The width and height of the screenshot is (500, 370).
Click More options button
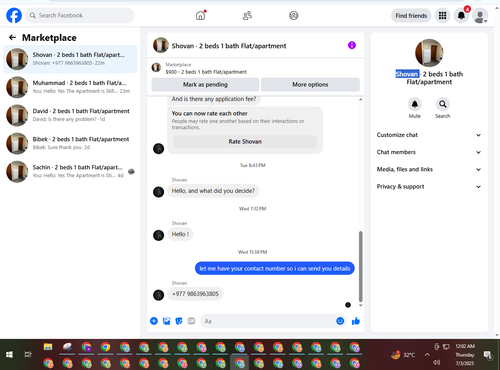[310, 85]
